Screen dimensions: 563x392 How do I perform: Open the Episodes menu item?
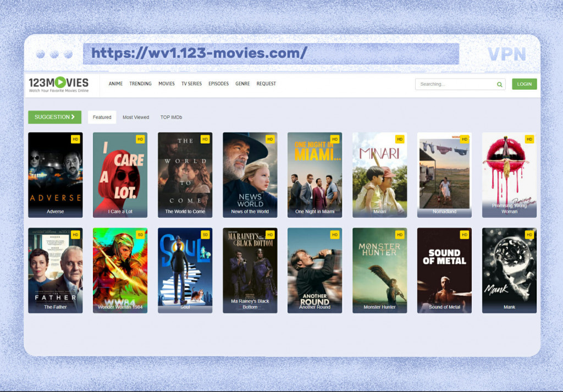coord(219,84)
